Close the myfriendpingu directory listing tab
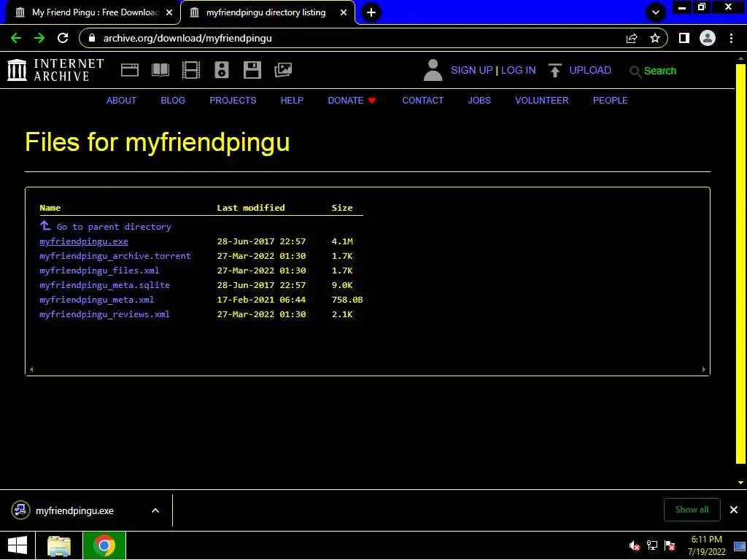Image resolution: width=747 pixels, height=560 pixels. click(x=344, y=12)
